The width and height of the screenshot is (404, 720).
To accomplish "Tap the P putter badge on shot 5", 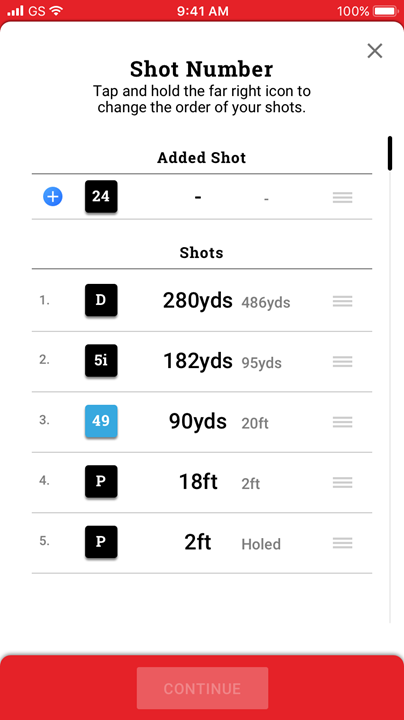I will pos(101,542).
